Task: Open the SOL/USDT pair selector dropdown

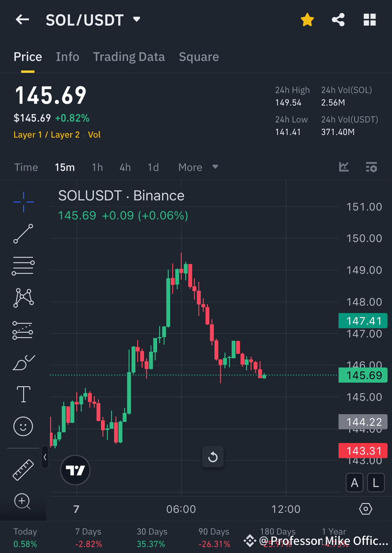Action: point(136,20)
